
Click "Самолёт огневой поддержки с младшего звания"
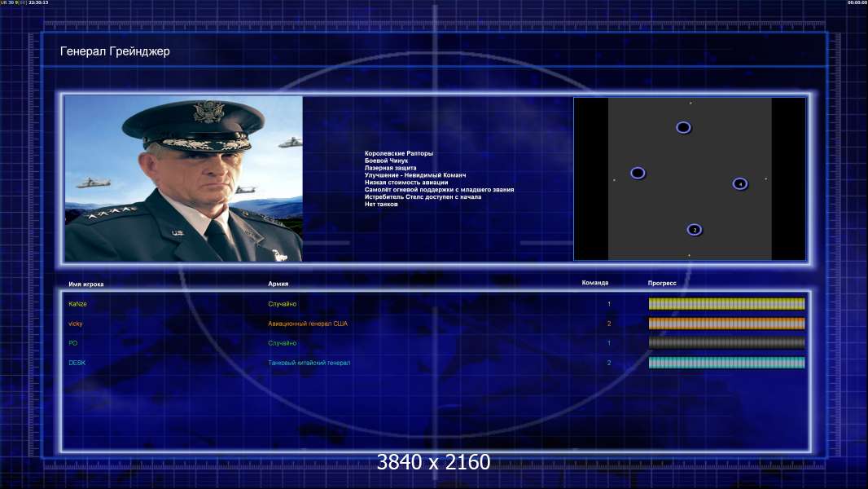pos(439,189)
